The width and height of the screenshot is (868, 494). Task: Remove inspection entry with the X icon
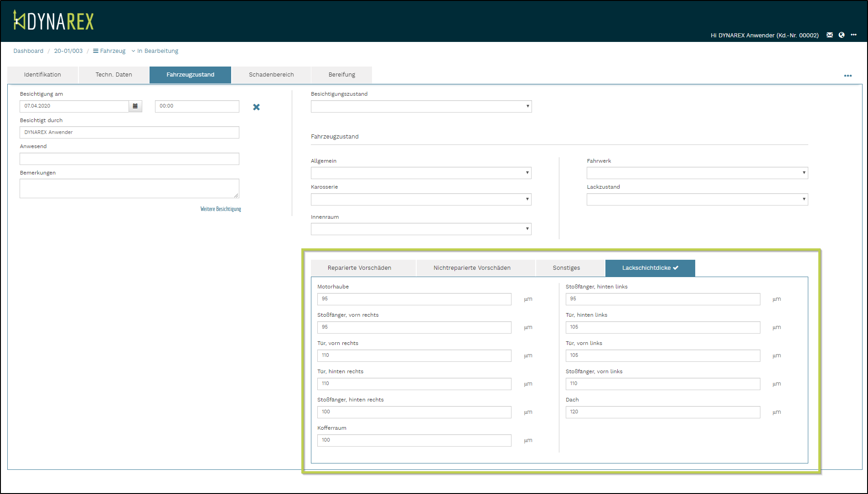point(256,107)
